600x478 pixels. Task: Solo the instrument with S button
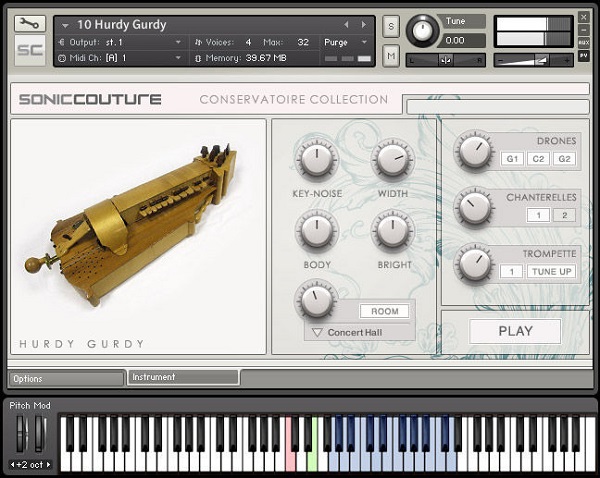pos(391,26)
